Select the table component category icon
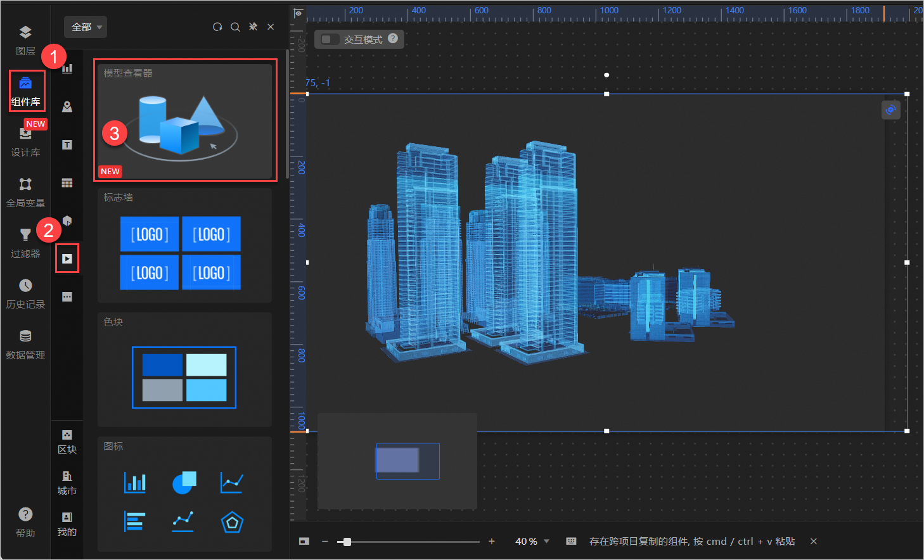The image size is (924, 560). 67,182
